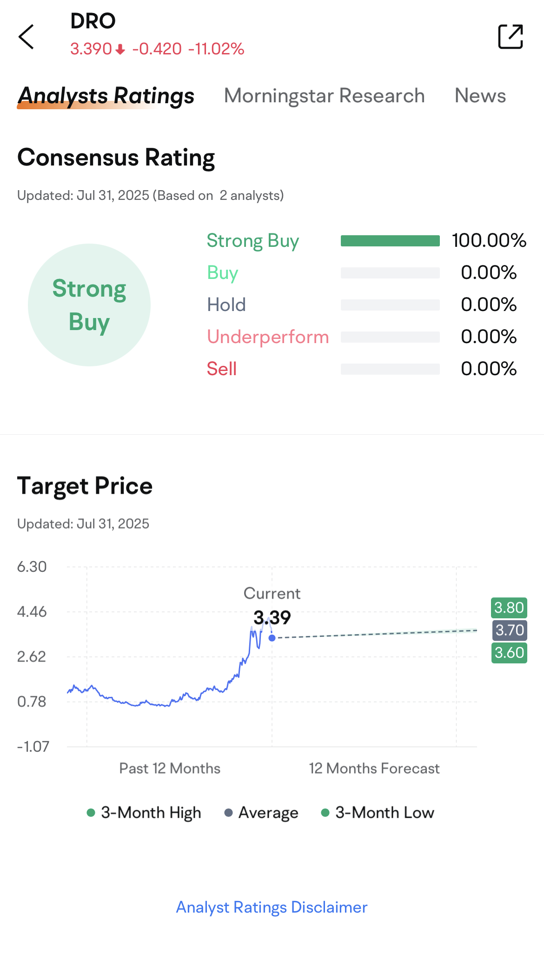Tap the red price down arrow
544x980 pixels.
[x=120, y=49]
